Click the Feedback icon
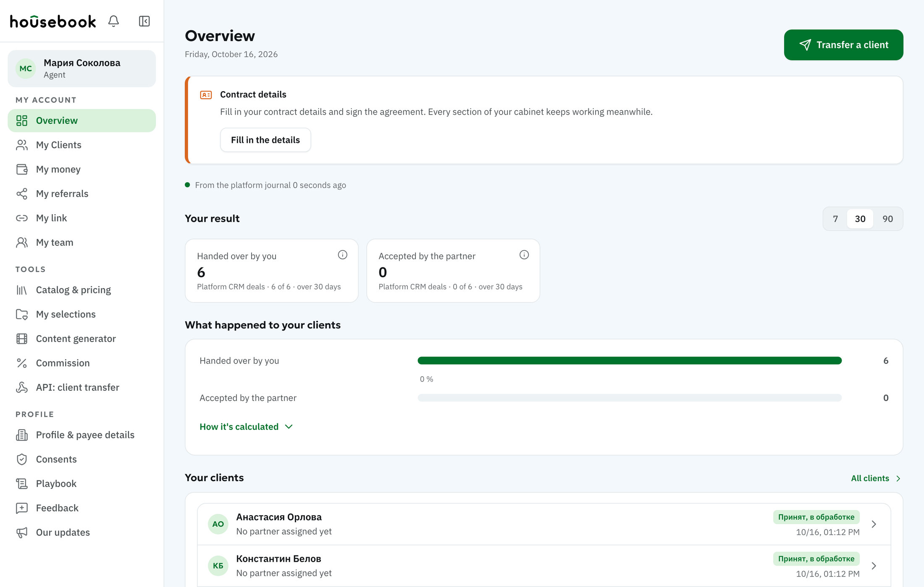The height and width of the screenshot is (587, 924). click(x=22, y=508)
